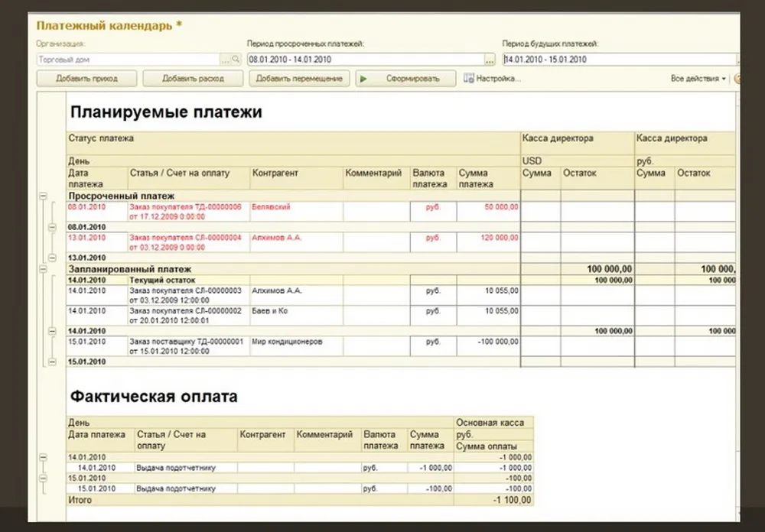This screenshot has width=765, height=532.
Task: Click the green play arrow icon on Сформировать
Action: click(364, 79)
